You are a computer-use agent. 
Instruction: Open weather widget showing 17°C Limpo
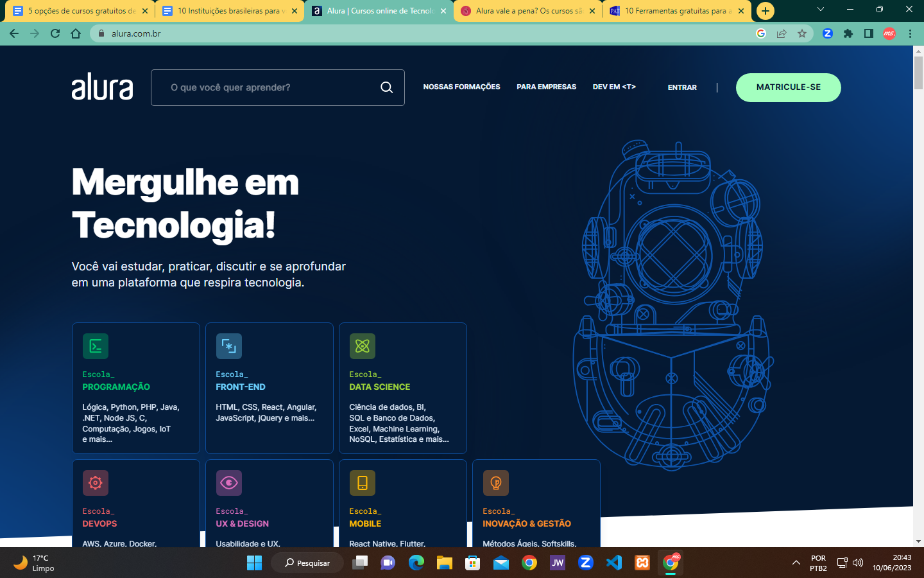(x=34, y=563)
